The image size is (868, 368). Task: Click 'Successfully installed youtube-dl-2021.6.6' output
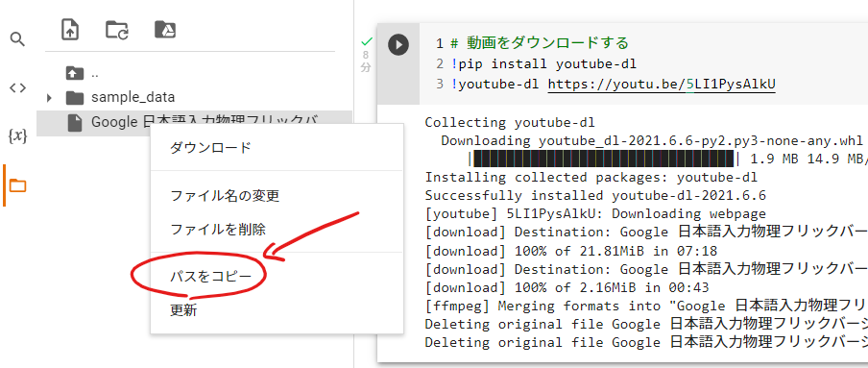pos(595,196)
